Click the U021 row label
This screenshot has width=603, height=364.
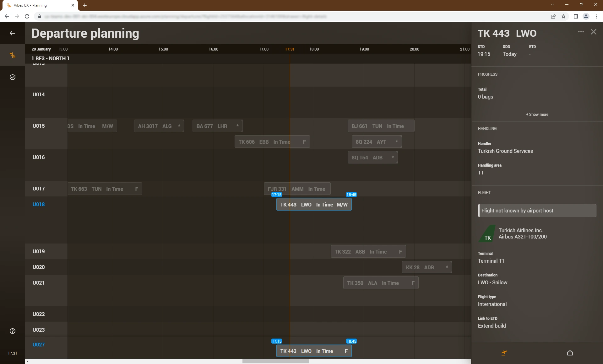click(39, 283)
